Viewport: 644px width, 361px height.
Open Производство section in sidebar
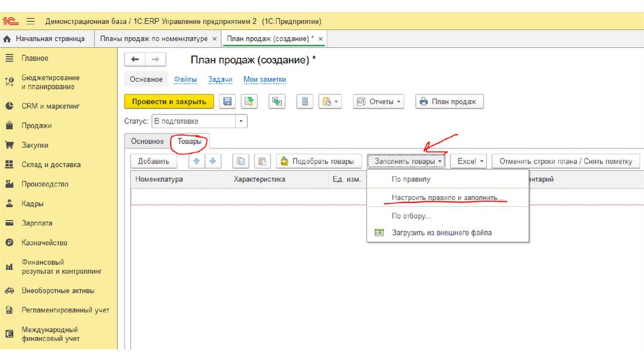[45, 184]
